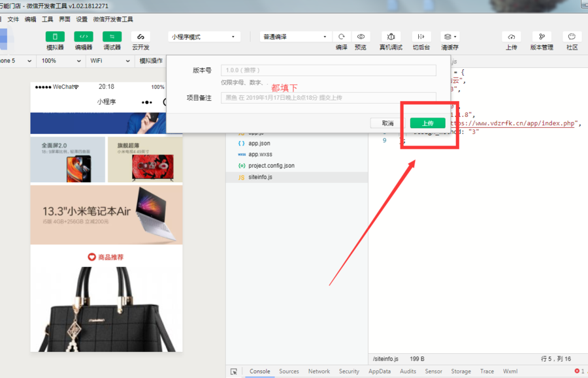Click the 项目备注 remarks input field

[x=329, y=98]
